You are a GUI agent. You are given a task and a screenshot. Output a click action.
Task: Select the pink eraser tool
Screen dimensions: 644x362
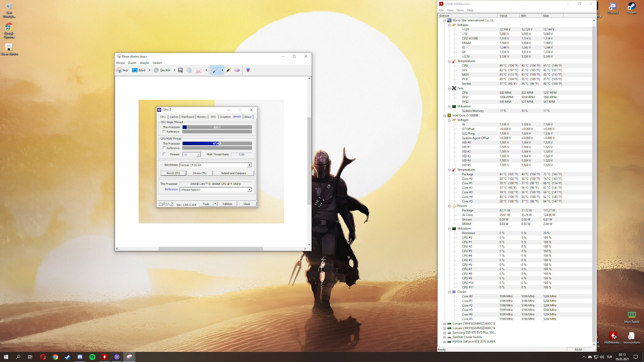click(x=237, y=70)
